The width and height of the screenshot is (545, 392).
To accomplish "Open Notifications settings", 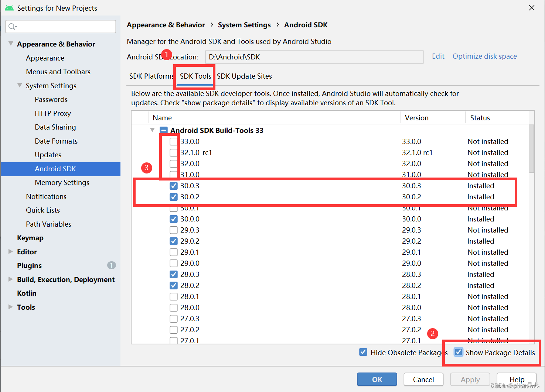I will (46, 196).
